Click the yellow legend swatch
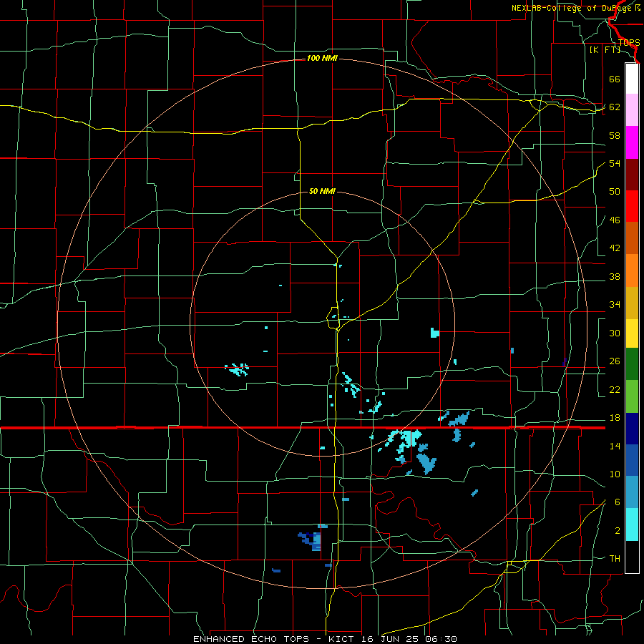Image resolution: width=644 pixels, height=644 pixels. (x=632, y=333)
